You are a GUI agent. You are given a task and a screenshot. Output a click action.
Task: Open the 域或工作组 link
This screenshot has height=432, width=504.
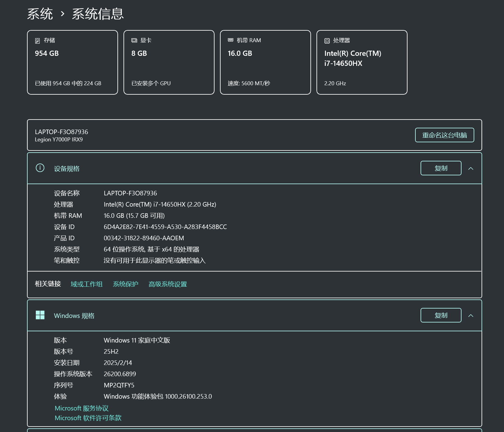tap(86, 284)
